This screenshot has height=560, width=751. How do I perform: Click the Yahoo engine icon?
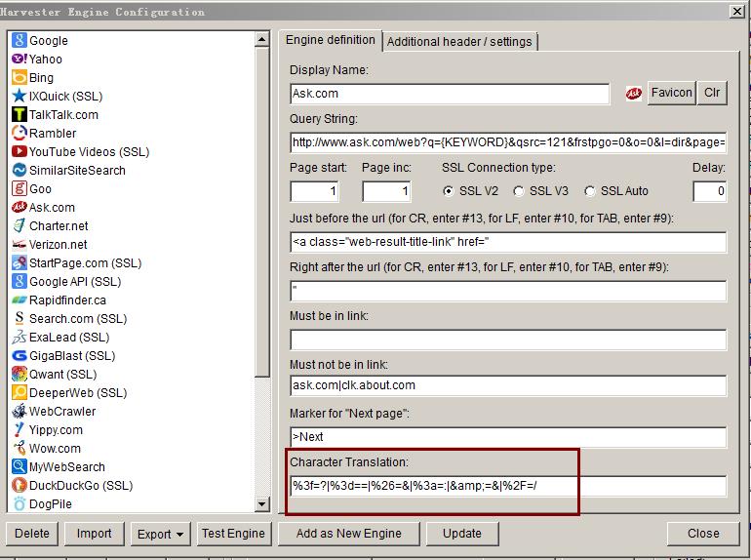tap(20, 59)
